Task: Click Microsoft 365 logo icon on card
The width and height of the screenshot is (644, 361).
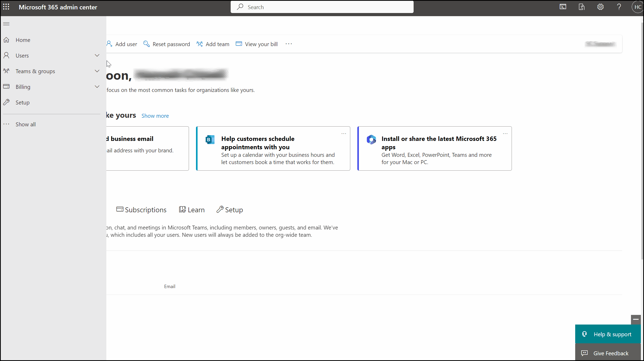Action: (371, 140)
